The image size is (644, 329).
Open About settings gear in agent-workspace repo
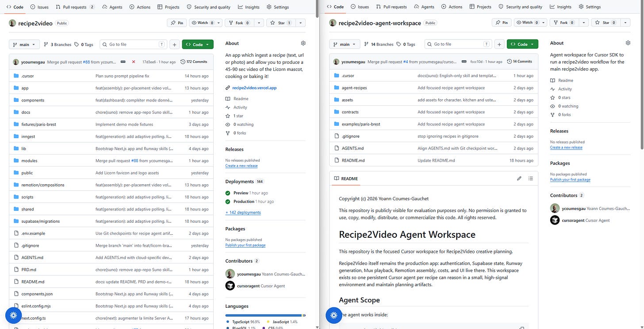click(x=628, y=43)
